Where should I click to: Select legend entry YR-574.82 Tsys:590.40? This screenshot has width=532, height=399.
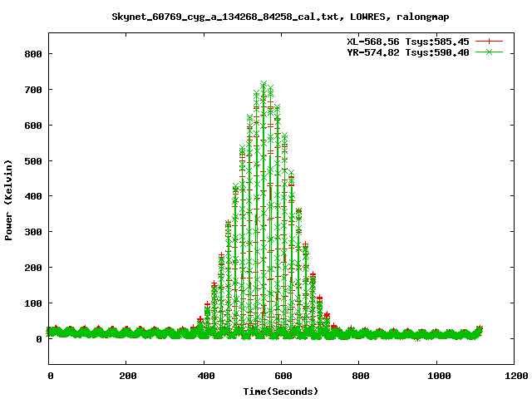coord(408,52)
